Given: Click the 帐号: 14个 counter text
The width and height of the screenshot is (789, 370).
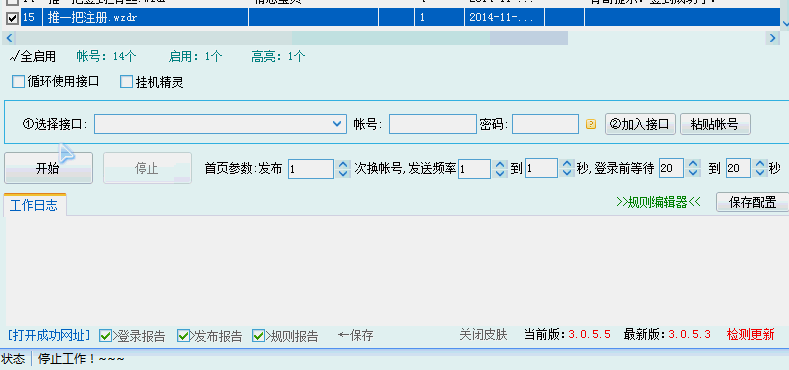Looking at the screenshot, I should [x=106, y=56].
